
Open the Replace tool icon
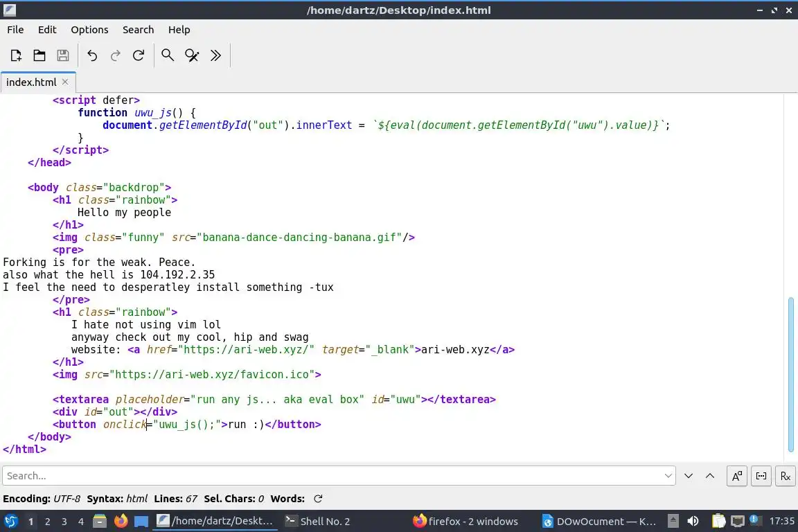tap(192, 55)
